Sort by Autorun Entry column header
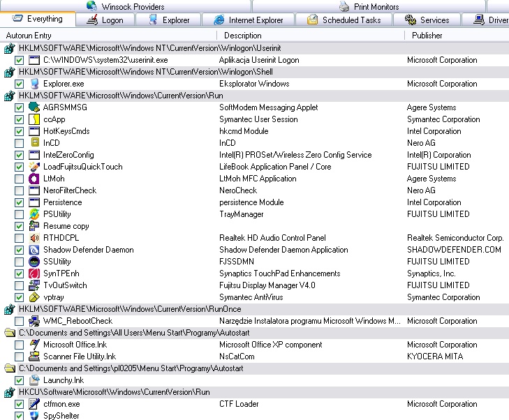 108,36
